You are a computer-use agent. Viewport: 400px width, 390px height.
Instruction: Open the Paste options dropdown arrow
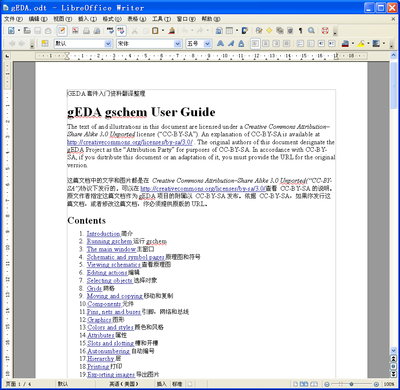163,31
